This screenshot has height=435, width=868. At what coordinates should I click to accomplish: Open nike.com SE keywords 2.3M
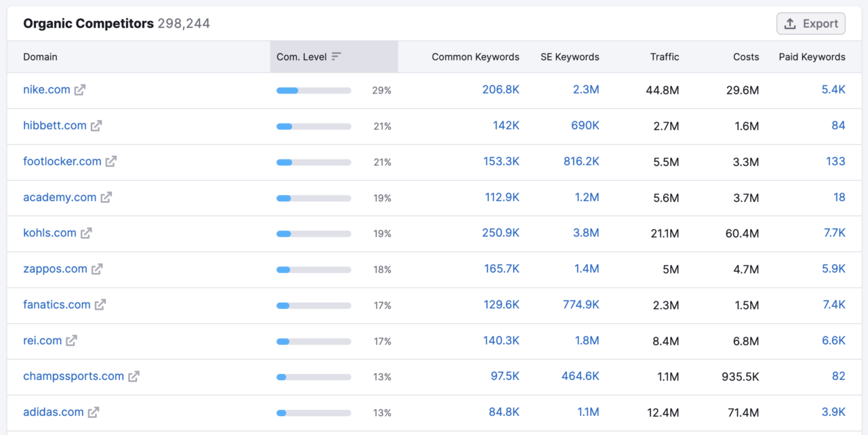pos(587,89)
